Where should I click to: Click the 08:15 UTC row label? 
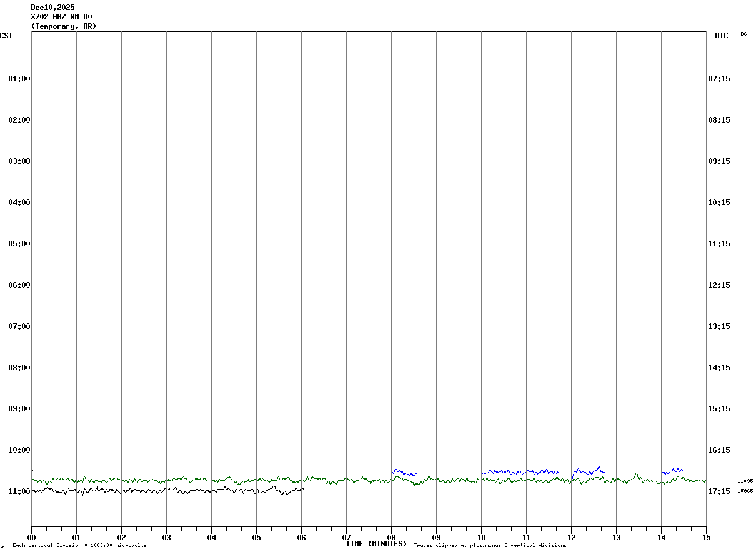click(719, 120)
